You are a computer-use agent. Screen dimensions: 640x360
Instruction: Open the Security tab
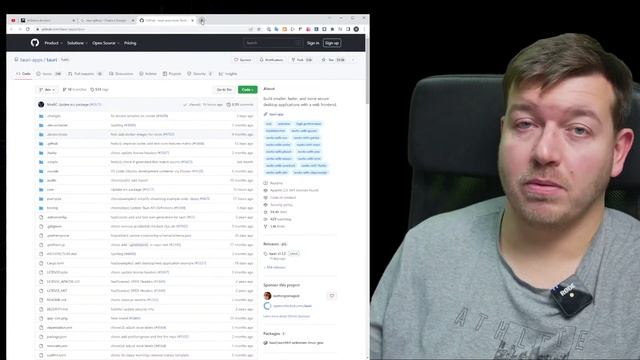coord(200,74)
